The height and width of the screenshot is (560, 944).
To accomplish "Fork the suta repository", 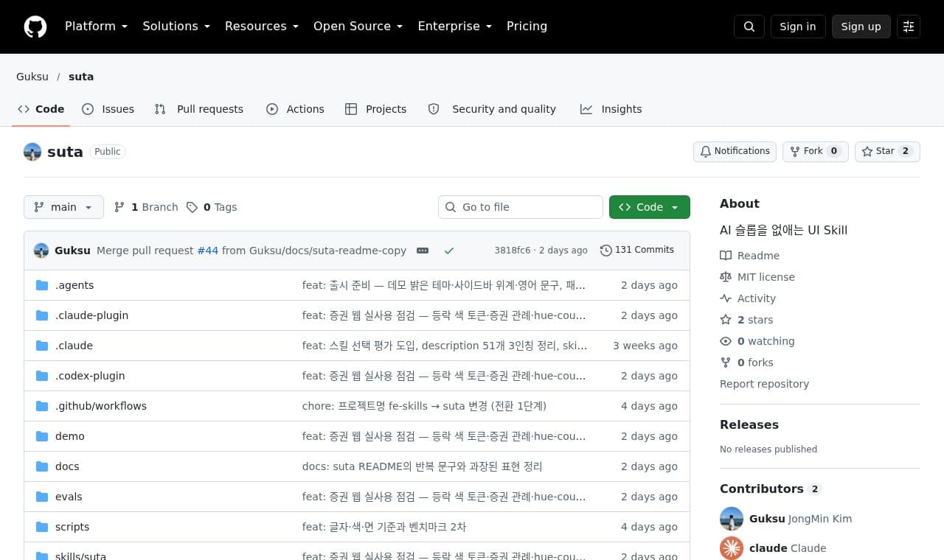I will pyautogui.click(x=816, y=151).
